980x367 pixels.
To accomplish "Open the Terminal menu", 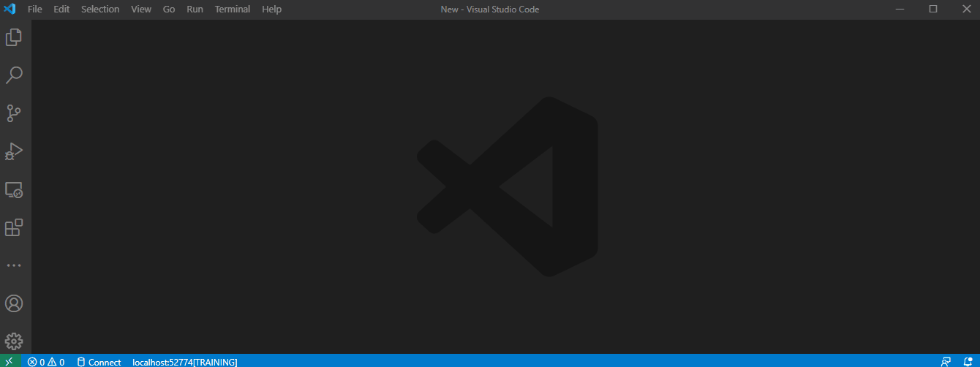I will tap(233, 10).
